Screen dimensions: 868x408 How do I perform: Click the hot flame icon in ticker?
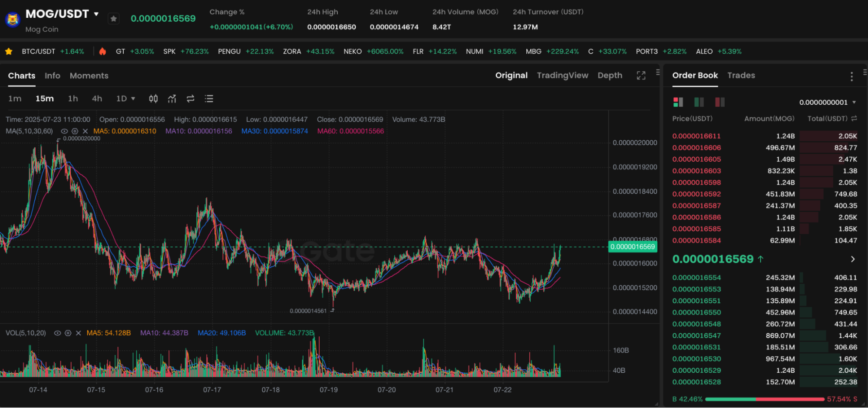102,51
